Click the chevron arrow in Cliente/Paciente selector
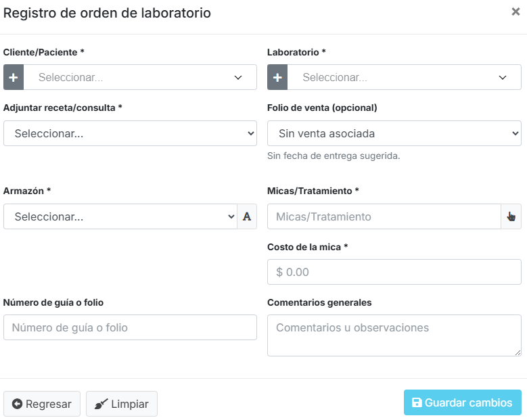This screenshot has height=420, width=527. tap(238, 78)
